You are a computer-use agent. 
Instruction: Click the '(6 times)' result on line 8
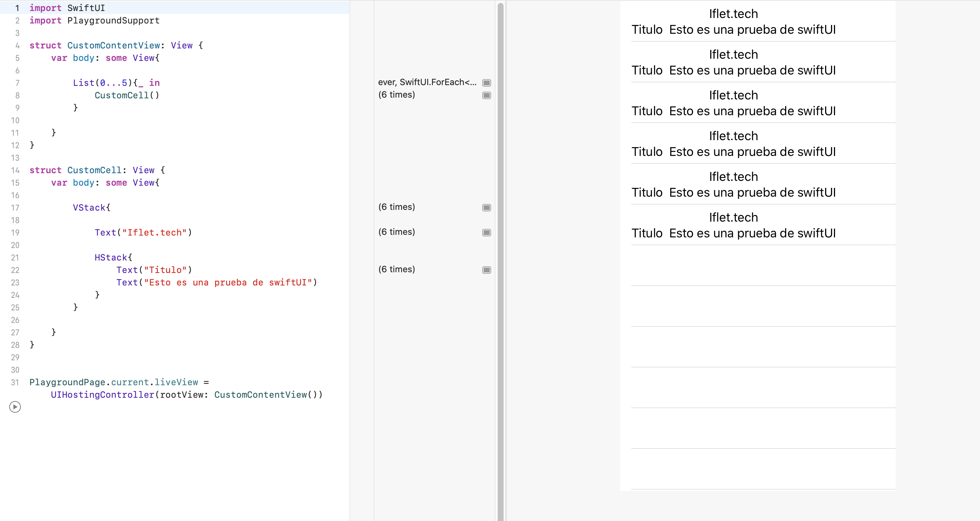pos(396,95)
